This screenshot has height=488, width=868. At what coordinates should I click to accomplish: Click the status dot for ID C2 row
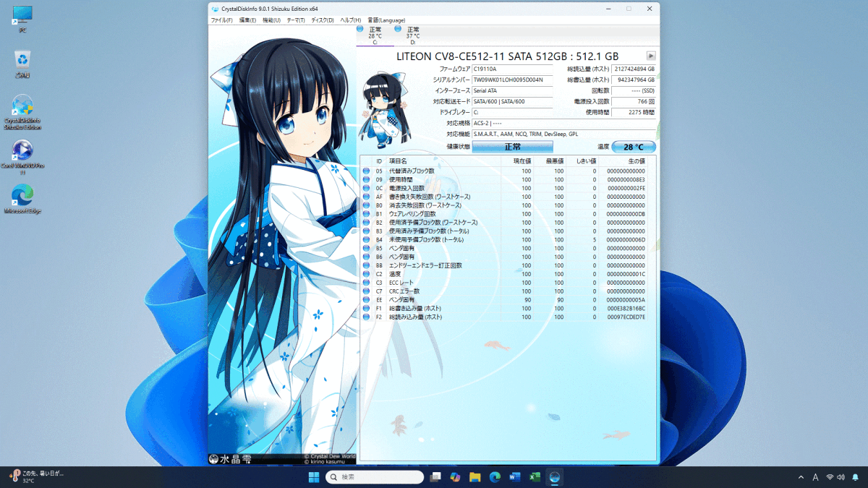[366, 274]
